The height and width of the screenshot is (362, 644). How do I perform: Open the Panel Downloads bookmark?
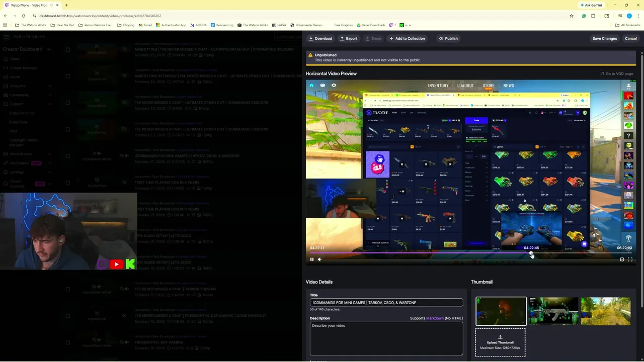coord(371,25)
